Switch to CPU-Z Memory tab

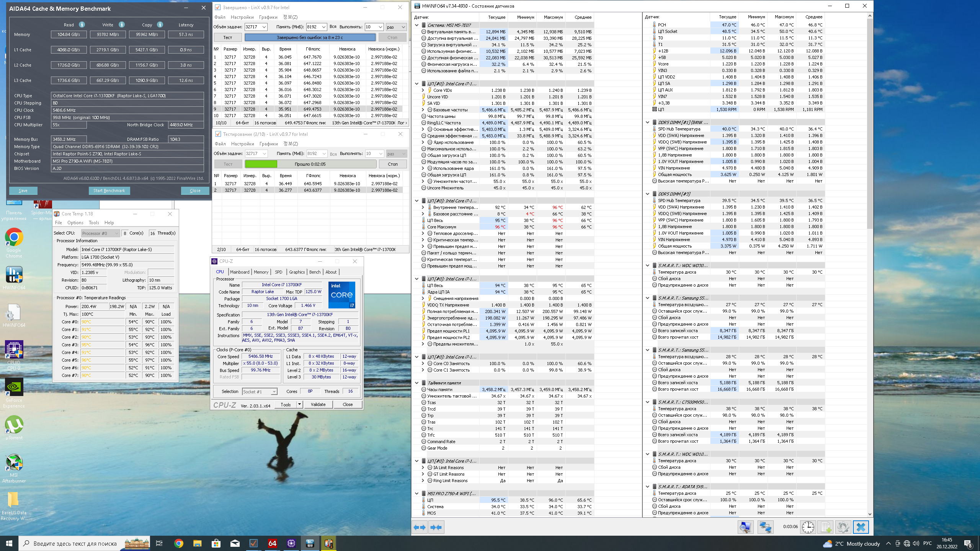261,272
